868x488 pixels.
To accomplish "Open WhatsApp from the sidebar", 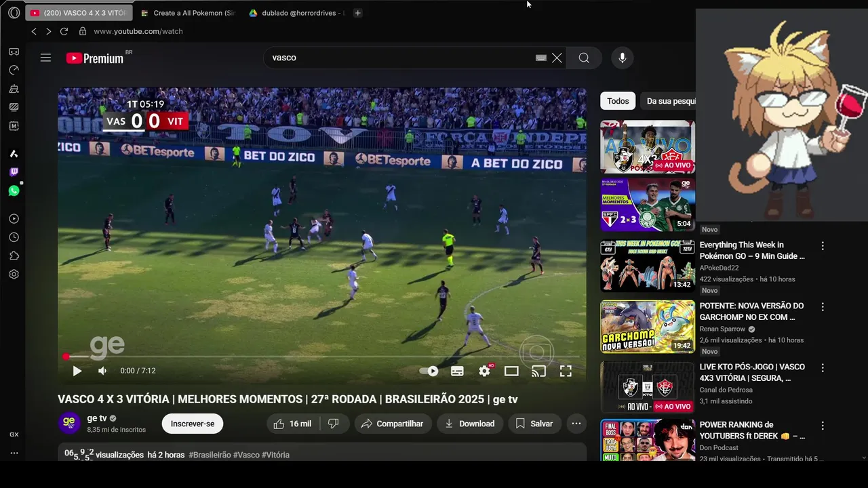I will 14,191.
